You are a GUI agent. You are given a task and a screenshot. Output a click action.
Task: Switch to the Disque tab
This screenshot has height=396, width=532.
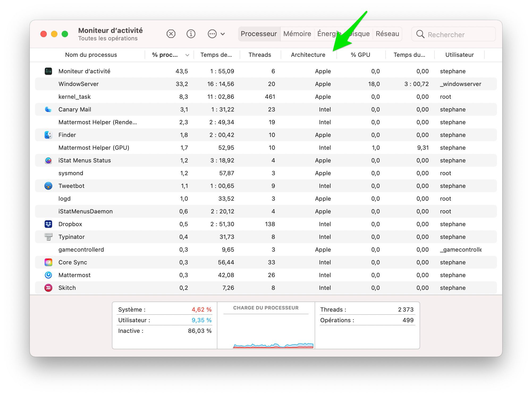359,34
